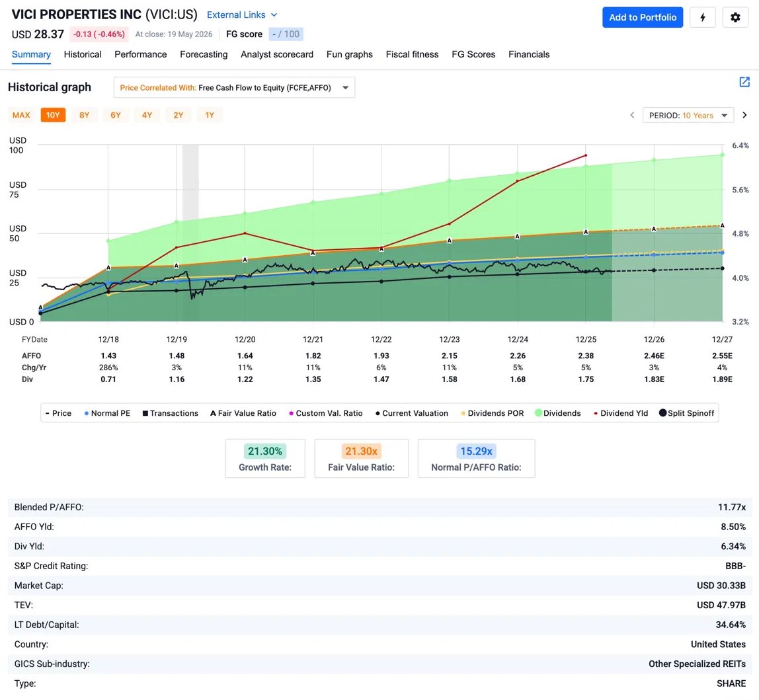Click the Other Specialized REITs sub-industry value
759x700 pixels.
697,664
